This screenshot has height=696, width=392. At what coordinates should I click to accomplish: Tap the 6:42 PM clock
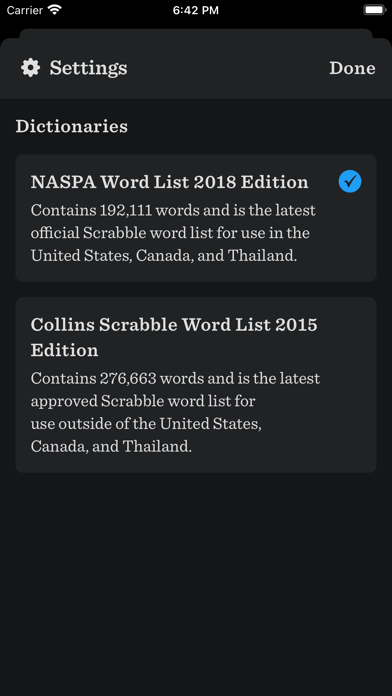(196, 10)
